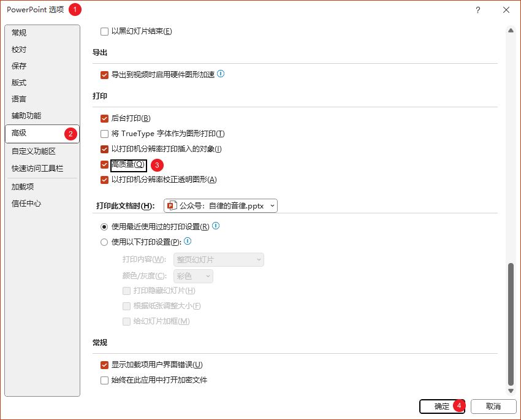This screenshot has width=521, height=420.
Task: Click the PowerPoint file icon in document dropdown
Action: [172, 206]
